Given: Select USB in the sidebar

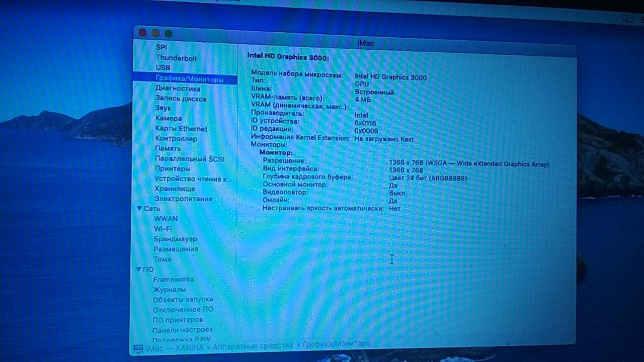Looking at the screenshot, I should [x=163, y=67].
